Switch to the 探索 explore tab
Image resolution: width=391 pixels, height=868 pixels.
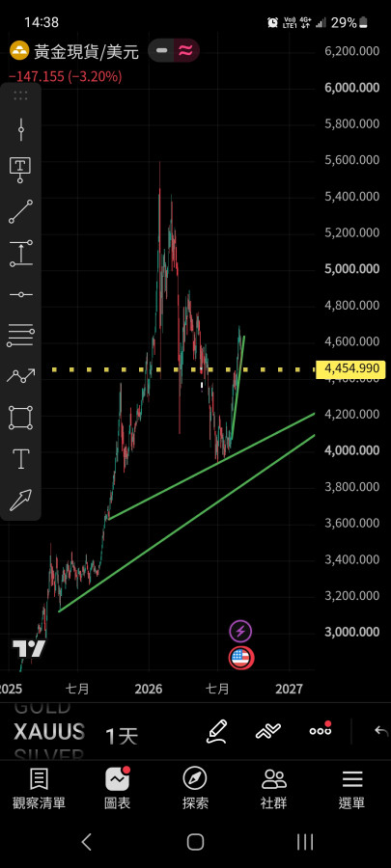195,789
